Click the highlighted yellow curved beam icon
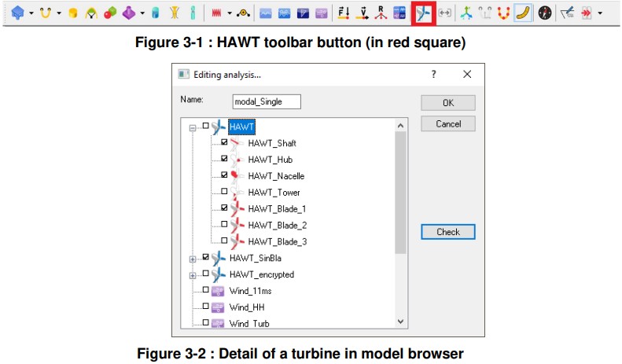The image size is (622, 364). 522,13
